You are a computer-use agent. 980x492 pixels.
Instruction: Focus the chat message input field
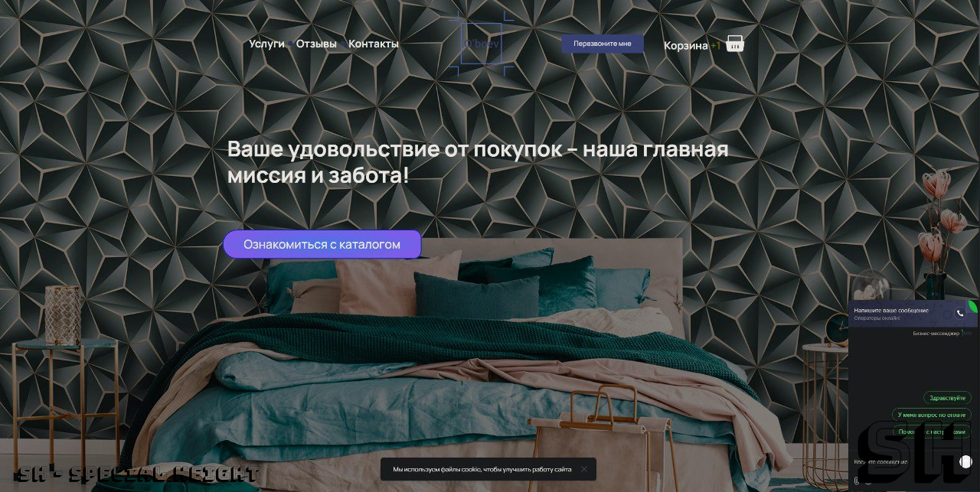click(x=903, y=461)
